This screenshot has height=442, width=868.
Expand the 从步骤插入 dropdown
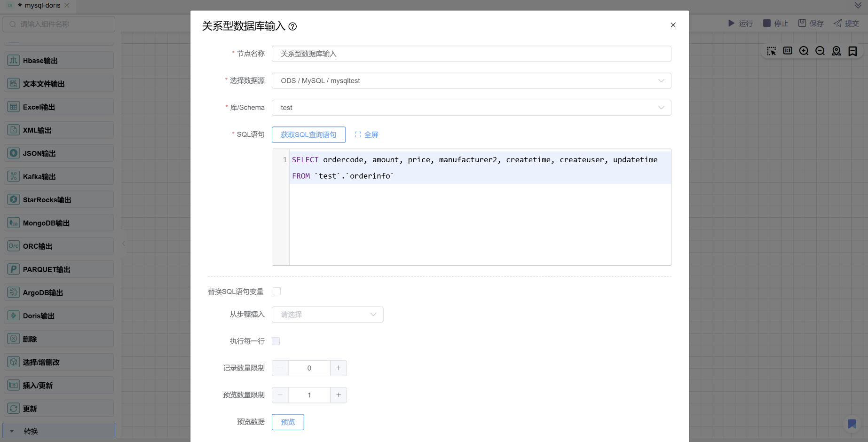(x=327, y=315)
